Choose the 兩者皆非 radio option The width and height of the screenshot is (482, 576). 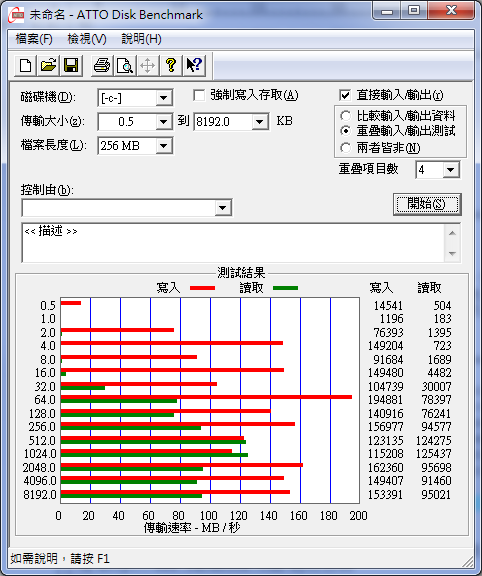[345, 148]
